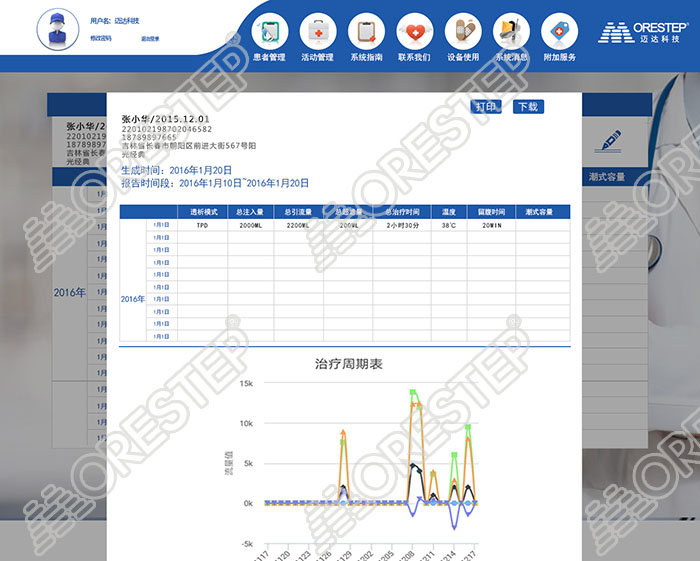Click the 退出登录 logout link
700x561 pixels.
tap(150, 38)
